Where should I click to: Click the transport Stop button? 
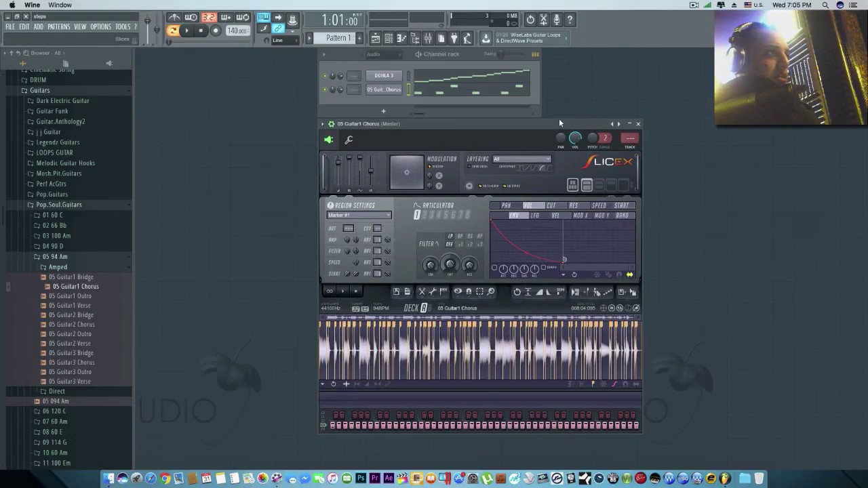[201, 30]
